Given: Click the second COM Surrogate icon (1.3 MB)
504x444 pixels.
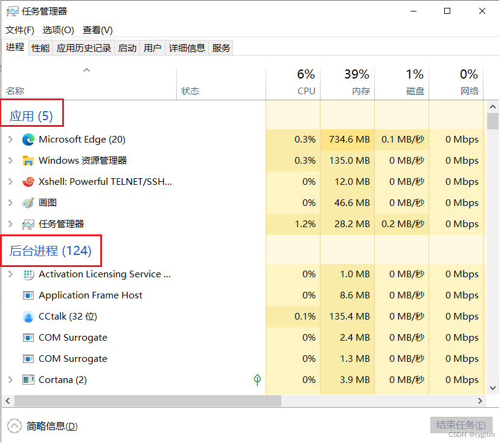Looking at the screenshot, I should coord(28,359).
